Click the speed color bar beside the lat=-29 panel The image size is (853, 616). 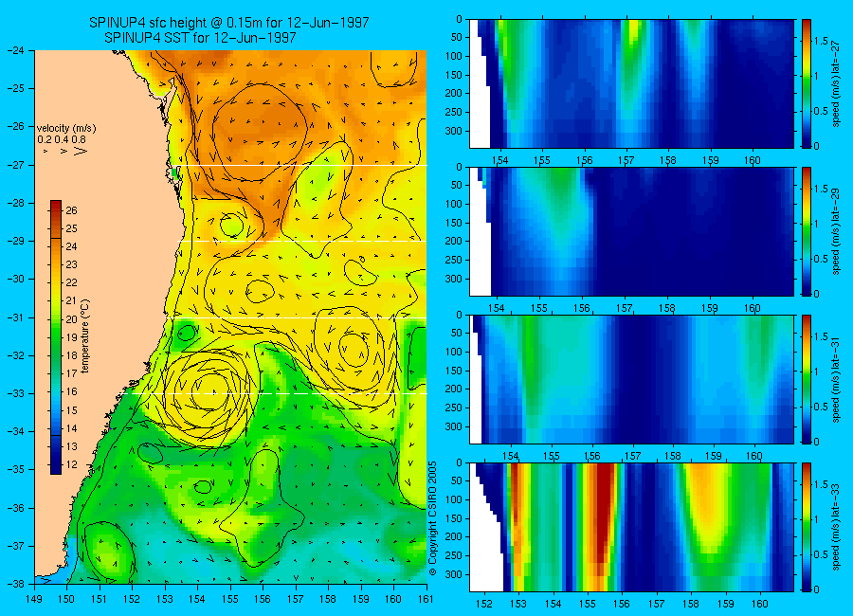[807, 231]
